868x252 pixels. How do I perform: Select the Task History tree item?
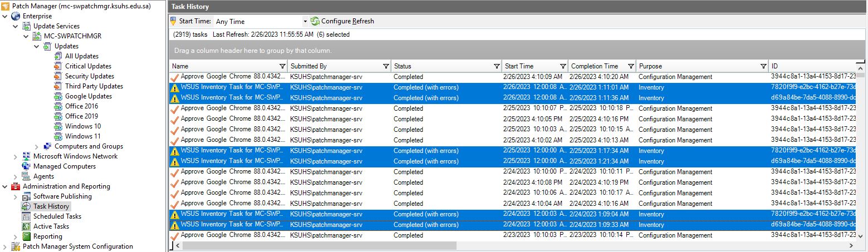pyautogui.click(x=51, y=206)
